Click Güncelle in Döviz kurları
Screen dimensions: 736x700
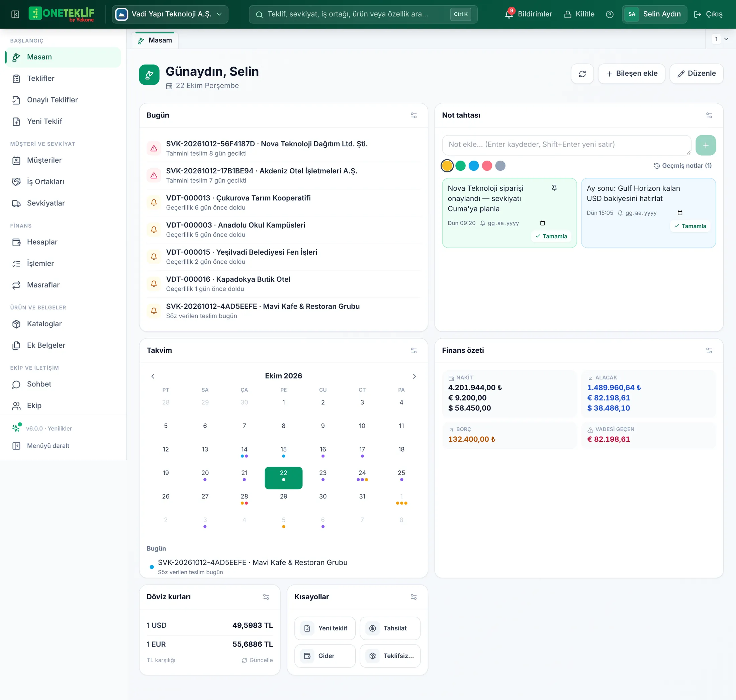point(257,660)
